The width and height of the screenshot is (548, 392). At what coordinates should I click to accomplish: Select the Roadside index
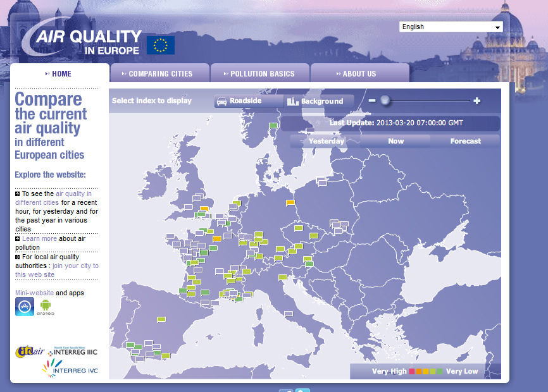[x=240, y=101]
